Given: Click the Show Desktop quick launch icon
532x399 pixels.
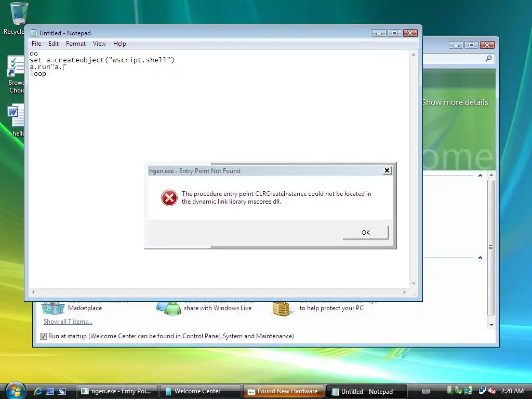Looking at the screenshot, I should coord(50,391).
